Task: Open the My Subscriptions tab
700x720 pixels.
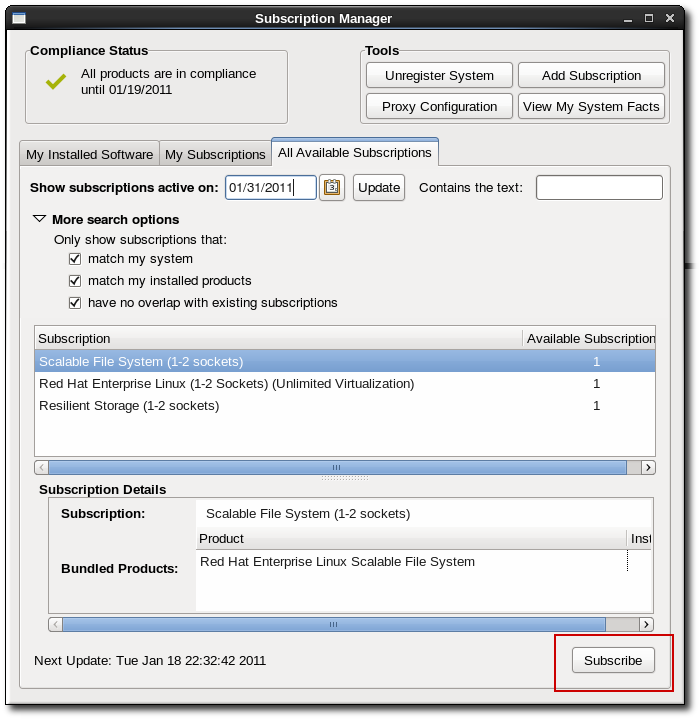Action: coord(215,154)
